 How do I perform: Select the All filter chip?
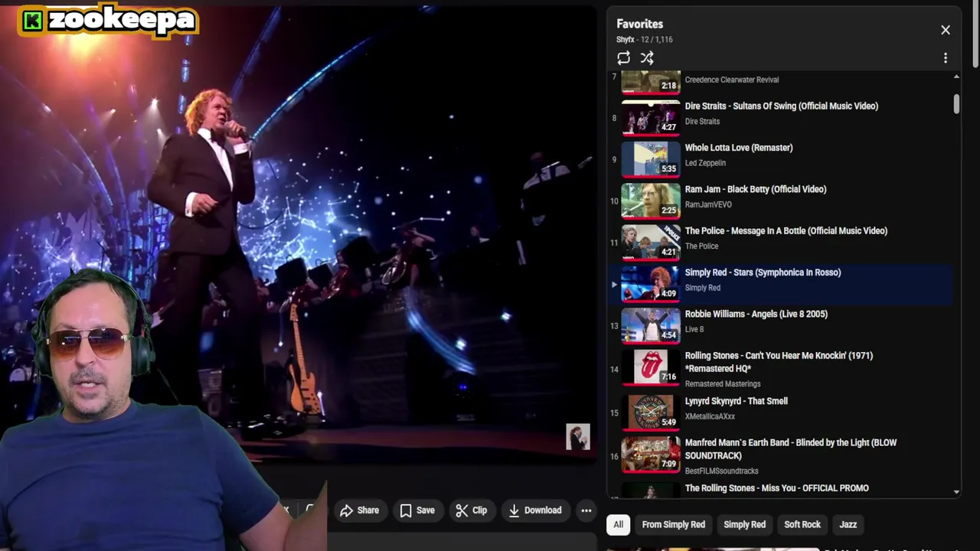[x=618, y=524]
